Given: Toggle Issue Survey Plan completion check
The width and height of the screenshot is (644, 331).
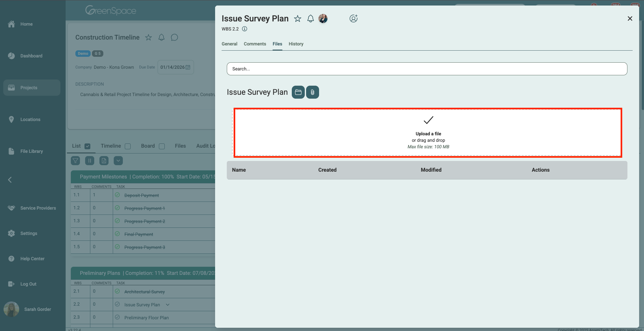Looking at the screenshot, I should tap(117, 304).
